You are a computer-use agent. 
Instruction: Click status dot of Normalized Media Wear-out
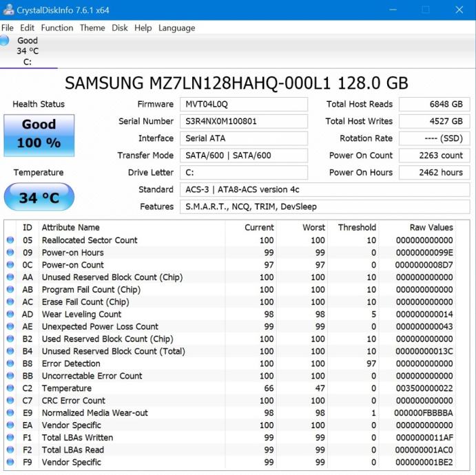(x=10, y=413)
